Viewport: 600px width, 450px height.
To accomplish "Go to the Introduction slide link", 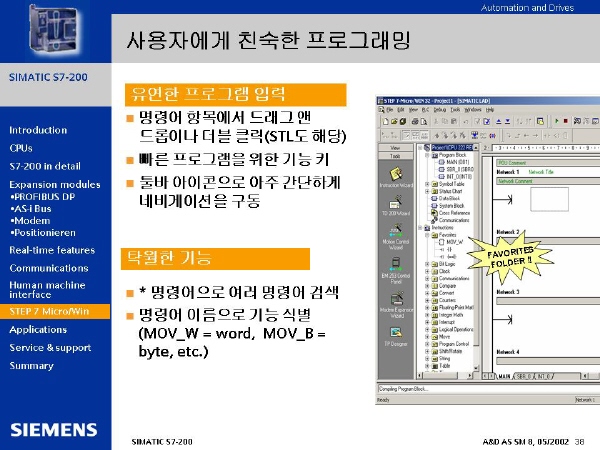I will (x=38, y=130).
